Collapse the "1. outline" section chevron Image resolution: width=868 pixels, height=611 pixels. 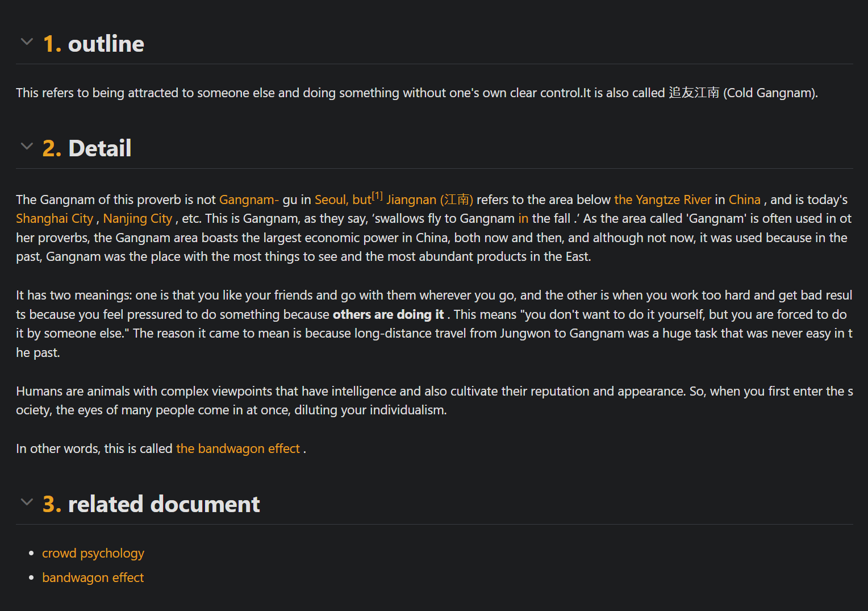click(x=27, y=42)
